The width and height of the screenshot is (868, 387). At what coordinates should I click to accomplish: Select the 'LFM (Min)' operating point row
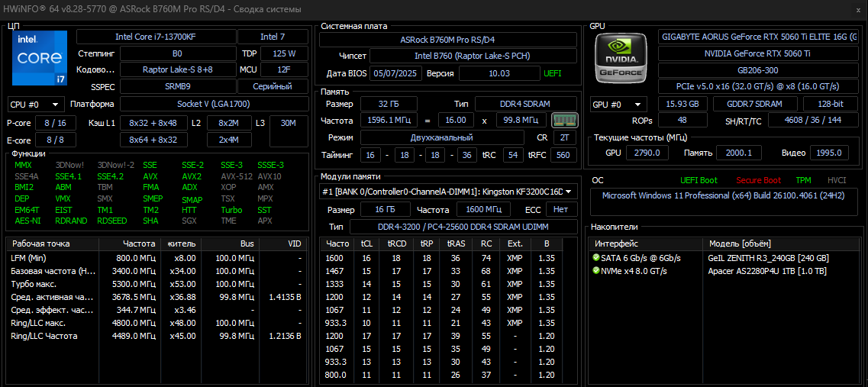tap(156, 258)
